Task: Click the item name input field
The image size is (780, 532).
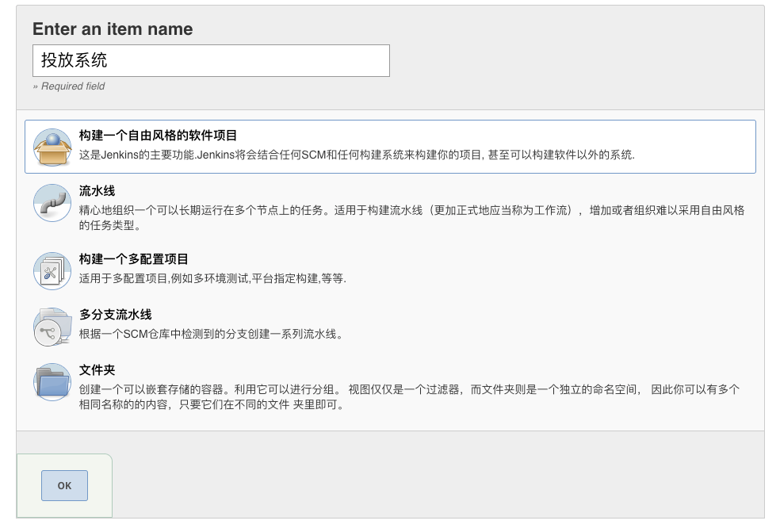Action: 210,60
